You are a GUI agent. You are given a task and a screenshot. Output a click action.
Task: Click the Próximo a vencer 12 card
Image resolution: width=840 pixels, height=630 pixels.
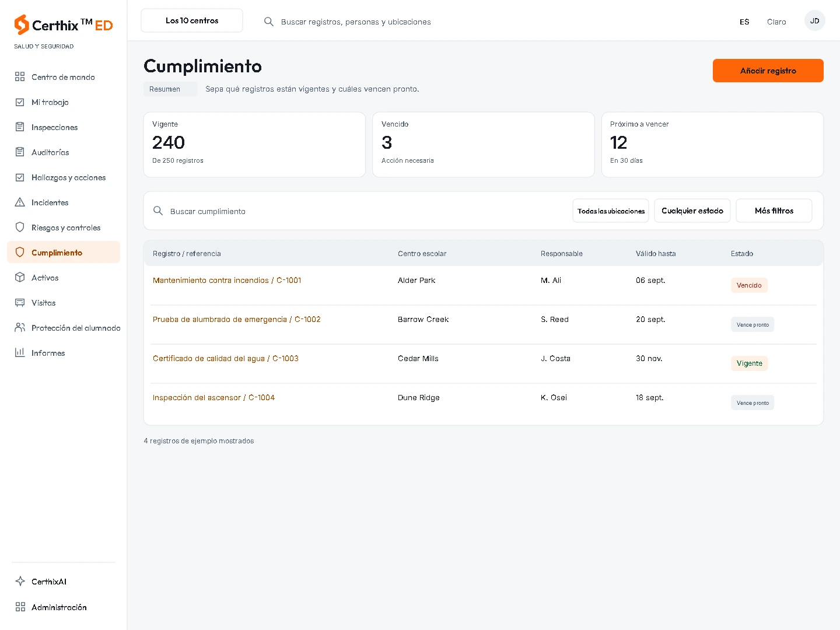click(x=712, y=145)
